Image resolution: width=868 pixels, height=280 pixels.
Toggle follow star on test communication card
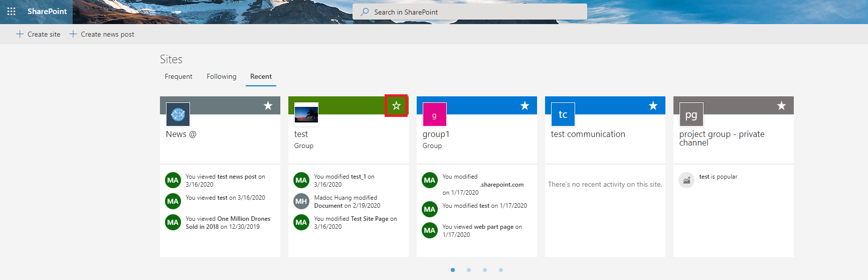tap(653, 106)
